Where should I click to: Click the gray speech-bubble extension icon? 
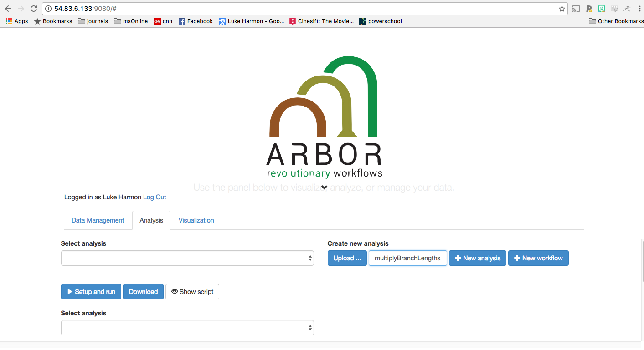click(614, 9)
